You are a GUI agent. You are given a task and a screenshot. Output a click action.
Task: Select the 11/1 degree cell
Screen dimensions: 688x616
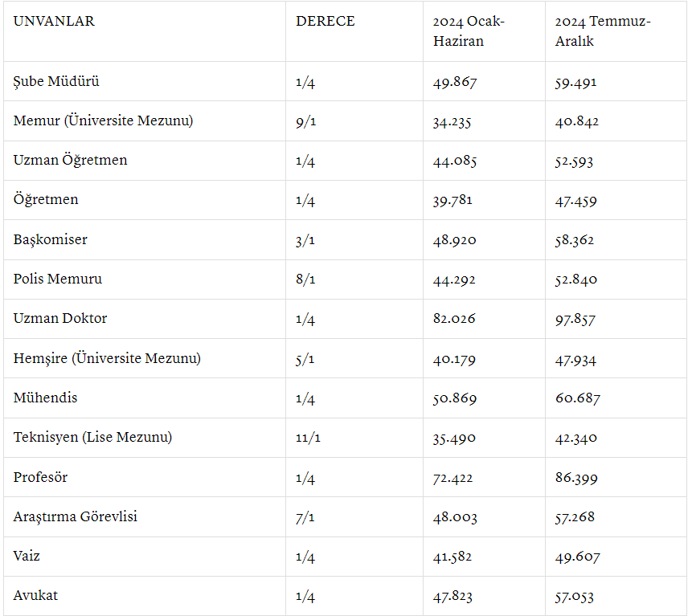pos(308,438)
